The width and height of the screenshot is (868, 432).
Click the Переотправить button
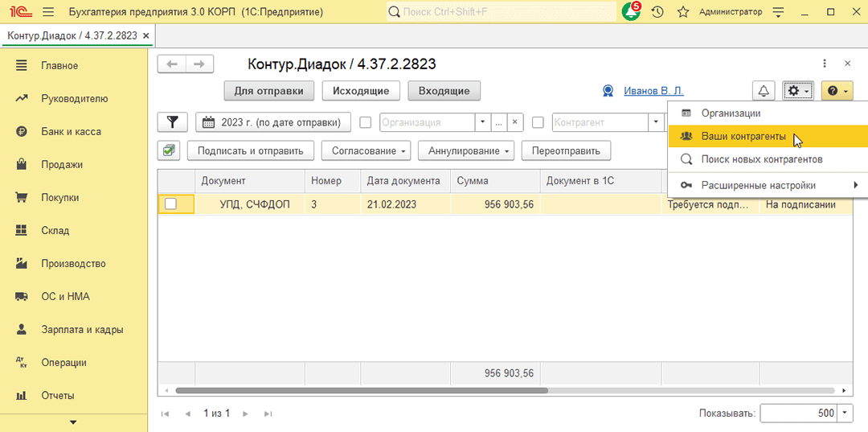(x=567, y=150)
